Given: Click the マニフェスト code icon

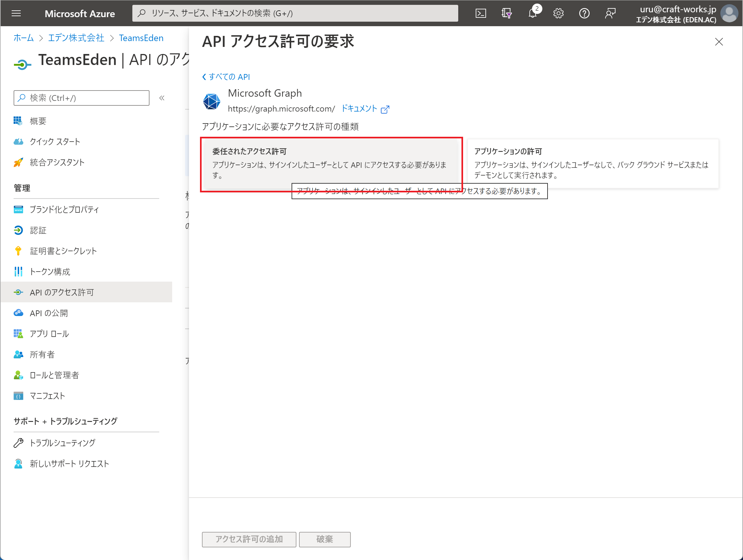Looking at the screenshot, I should coord(18,396).
